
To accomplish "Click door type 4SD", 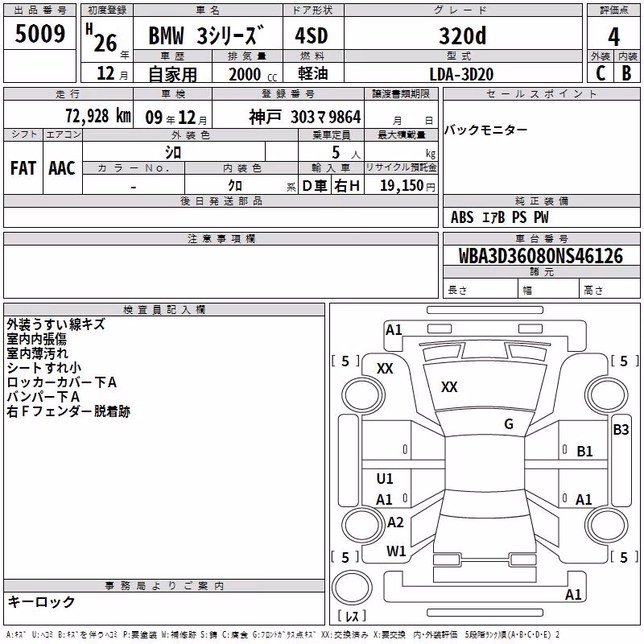I will pos(312,35).
